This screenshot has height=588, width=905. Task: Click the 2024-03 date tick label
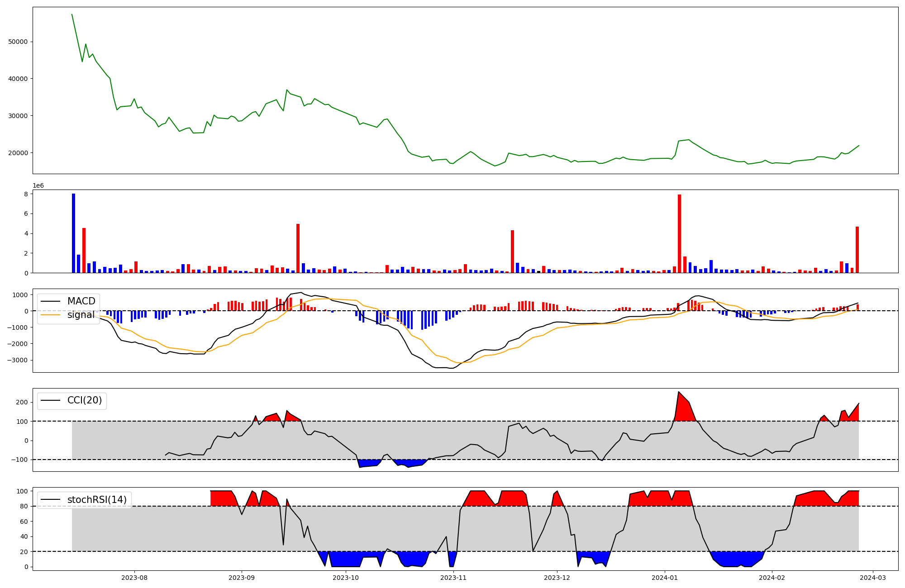point(872,578)
